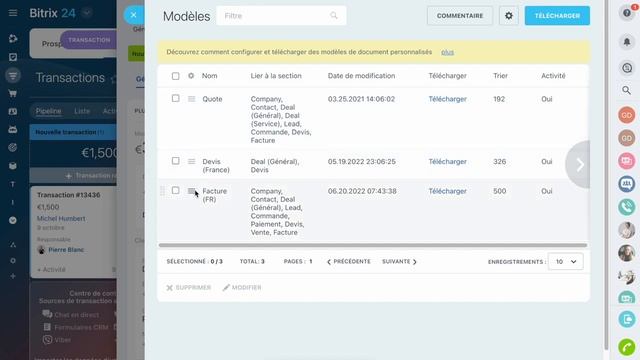The height and width of the screenshot is (360, 640).
Task: Click the green phone call button
Action: click(x=627, y=347)
